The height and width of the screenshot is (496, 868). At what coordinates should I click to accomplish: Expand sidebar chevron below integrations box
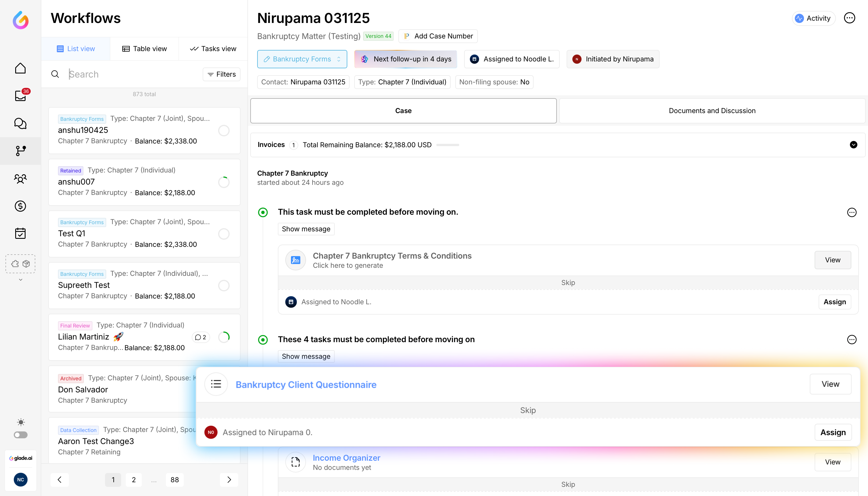[x=20, y=280]
